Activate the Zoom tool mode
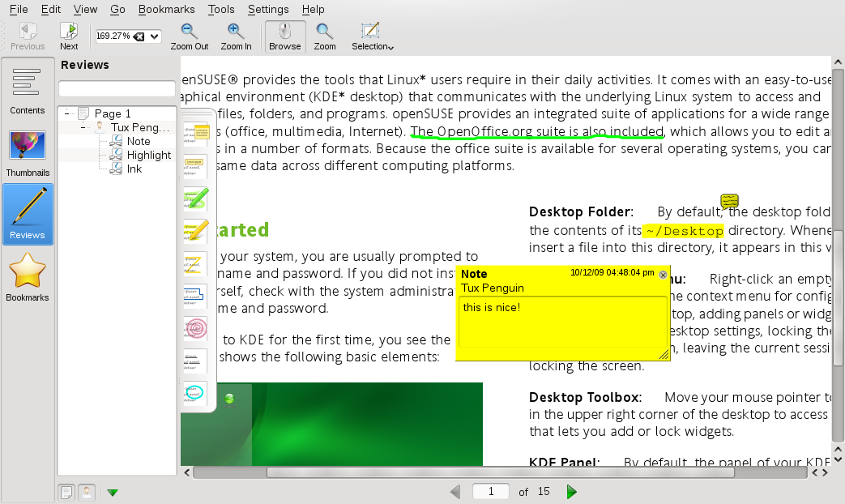Viewport: 845px width, 504px height. click(324, 36)
